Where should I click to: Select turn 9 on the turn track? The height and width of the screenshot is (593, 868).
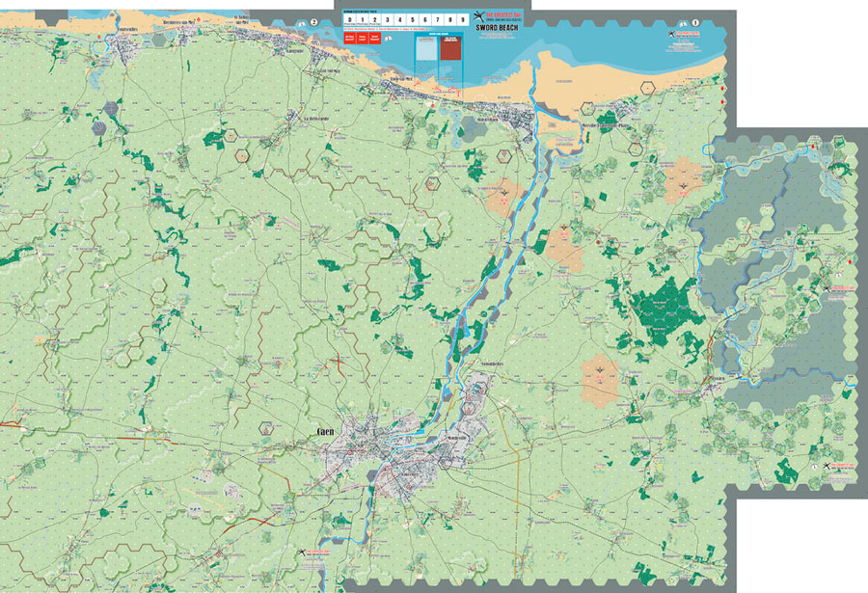click(463, 19)
